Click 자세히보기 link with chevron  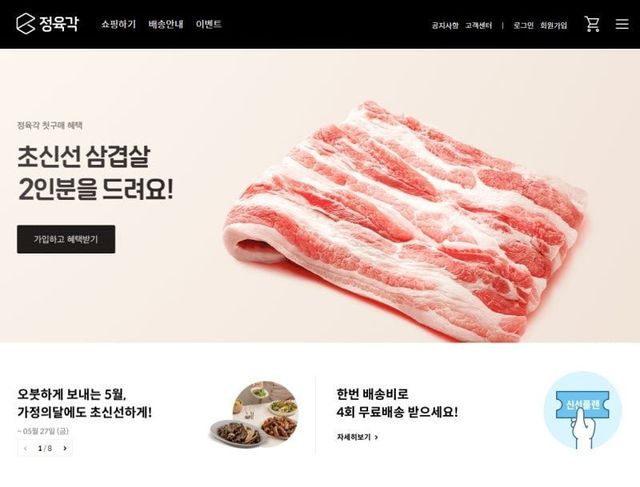[357, 437]
